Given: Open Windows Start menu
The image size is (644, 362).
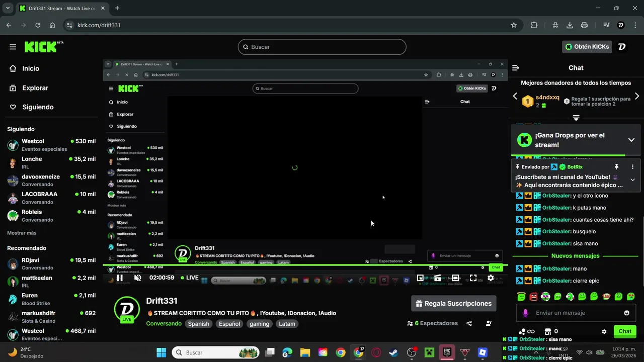Looking at the screenshot, I should (x=162, y=352).
